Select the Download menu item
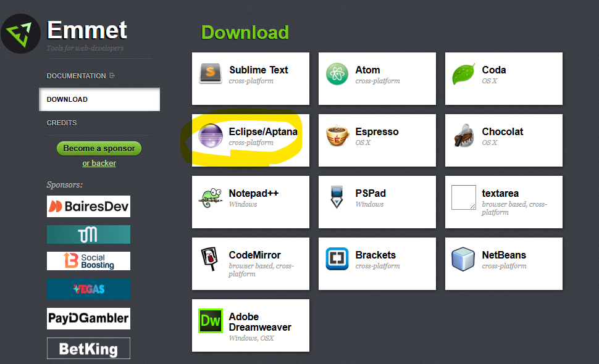 [99, 99]
